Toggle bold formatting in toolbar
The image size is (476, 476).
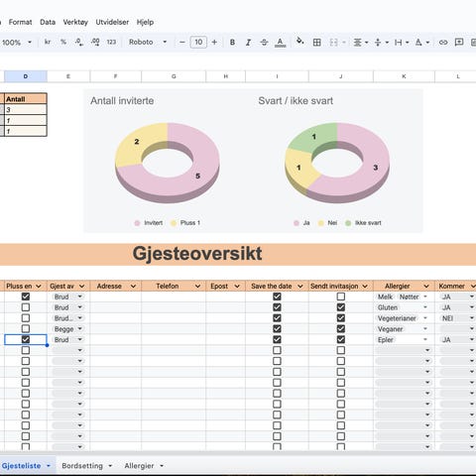[x=232, y=43]
